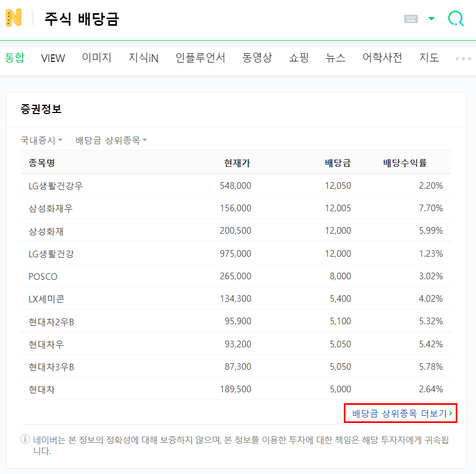Click the Naver N logo icon

click(x=14, y=18)
